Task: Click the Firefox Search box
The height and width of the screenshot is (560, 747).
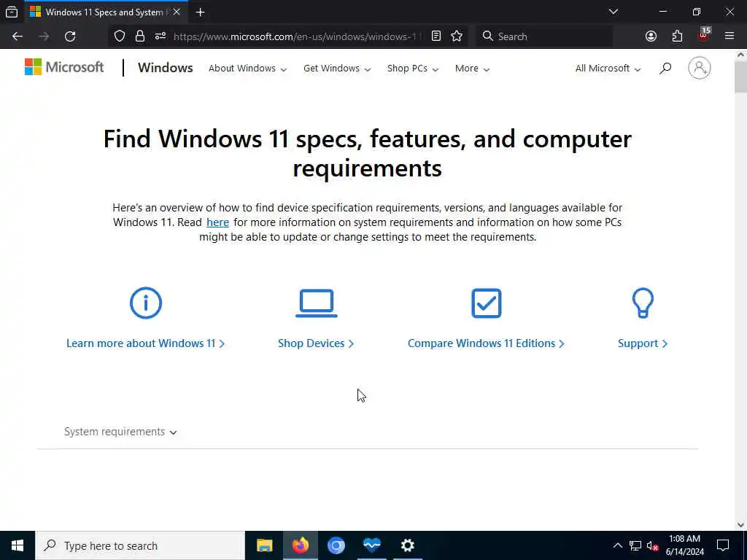Action: tap(544, 36)
